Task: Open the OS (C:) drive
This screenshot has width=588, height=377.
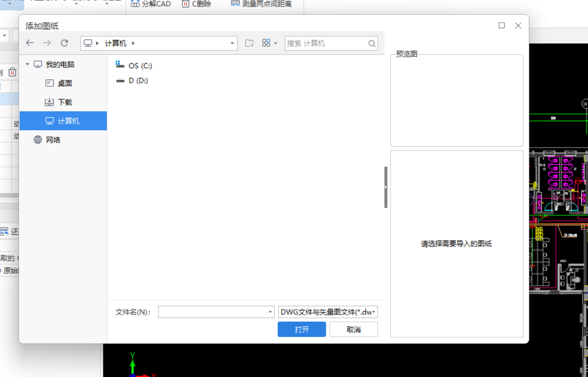Action: [x=141, y=66]
